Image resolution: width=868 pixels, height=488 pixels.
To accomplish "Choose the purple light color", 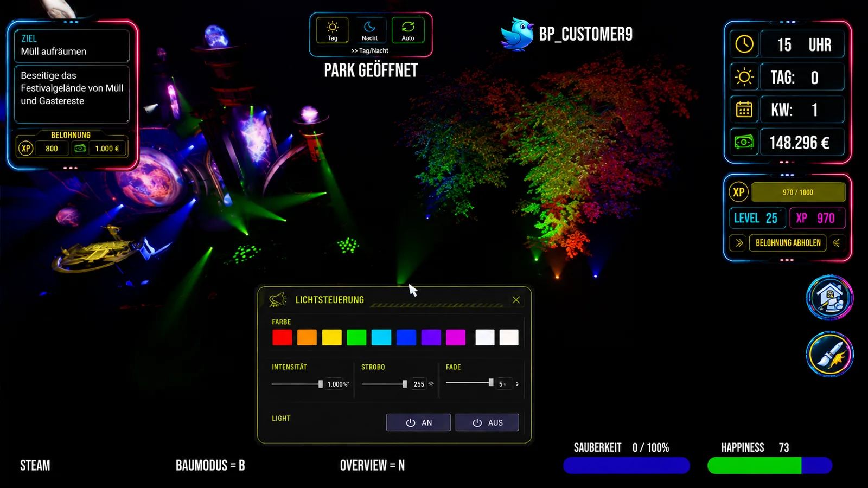I will click(x=431, y=337).
